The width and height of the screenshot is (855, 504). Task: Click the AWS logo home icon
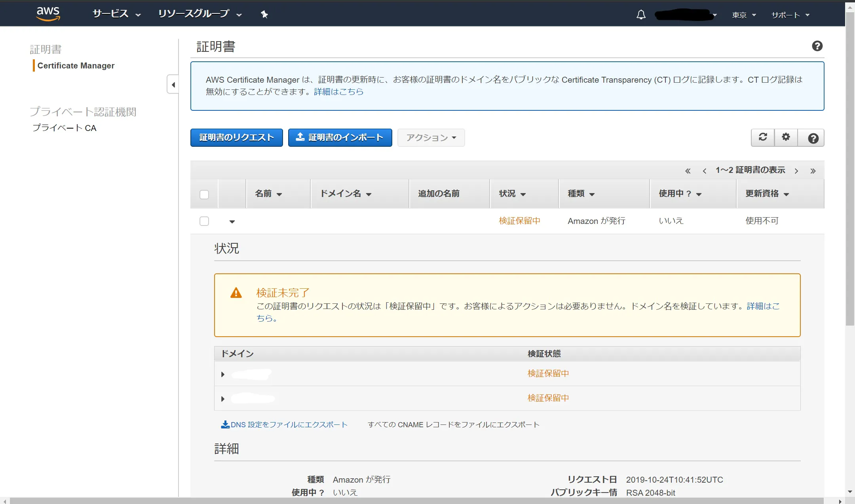pos(48,13)
